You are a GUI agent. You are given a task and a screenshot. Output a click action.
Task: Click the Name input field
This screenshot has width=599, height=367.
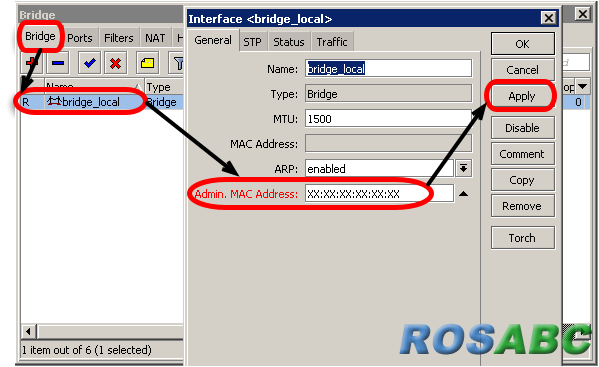[x=389, y=69]
